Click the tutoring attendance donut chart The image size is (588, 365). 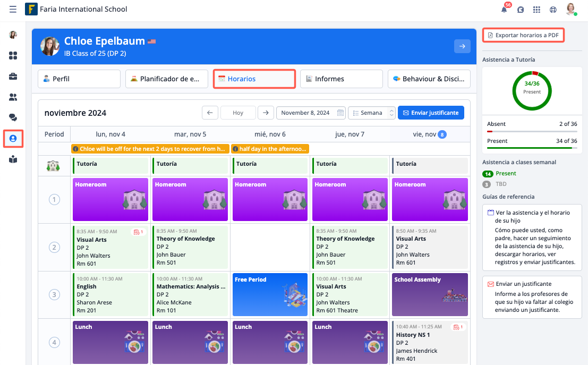[x=532, y=90]
